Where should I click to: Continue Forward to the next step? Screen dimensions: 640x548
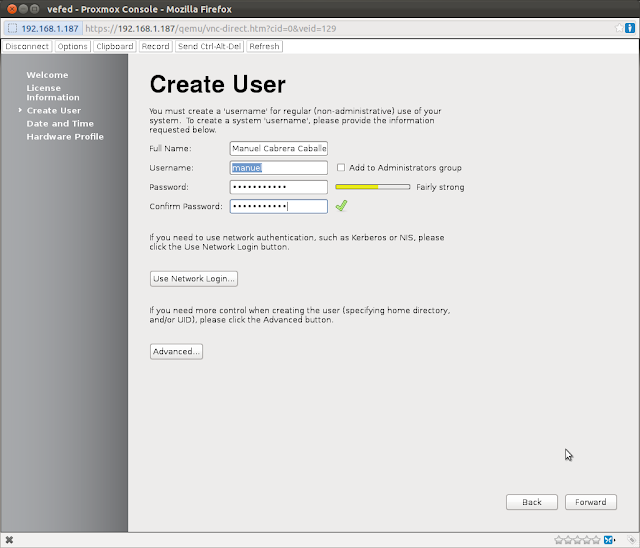pos(591,502)
